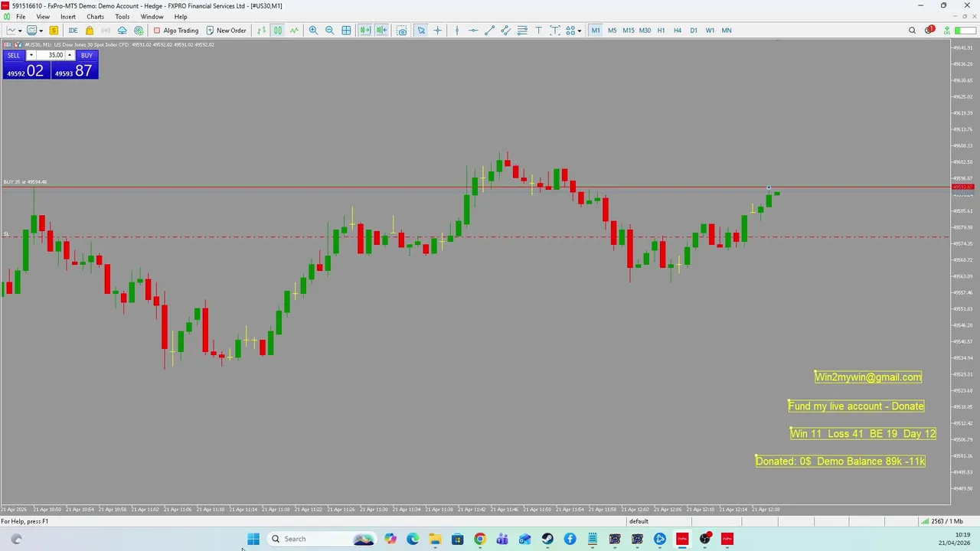Open the chart type dropdown arrow
The image size is (980, 551).
[x=19, y=31]
